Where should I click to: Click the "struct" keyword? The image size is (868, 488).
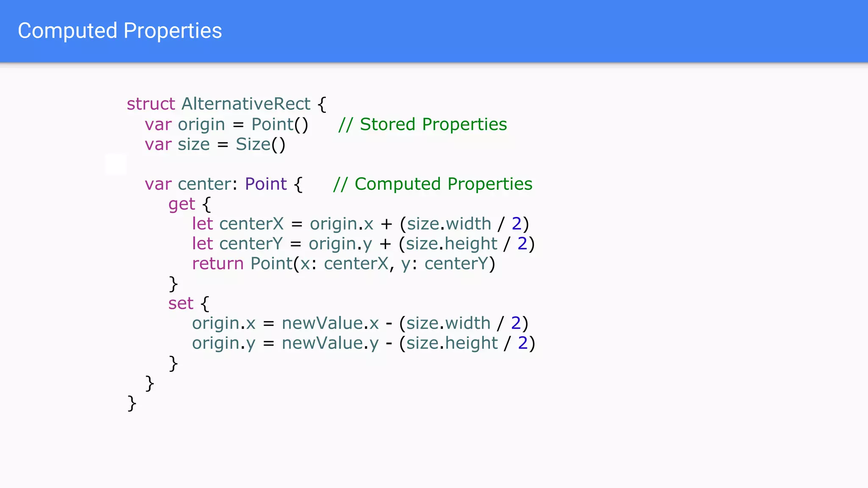(x=151, y=104)
